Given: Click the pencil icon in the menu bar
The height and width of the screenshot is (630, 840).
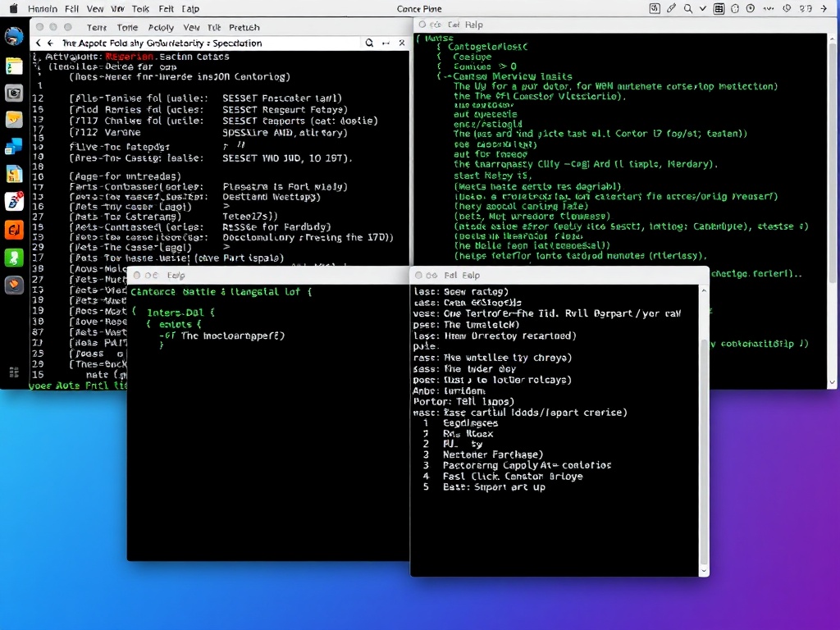Looking at the screenshot, I should tap(671, 8).
